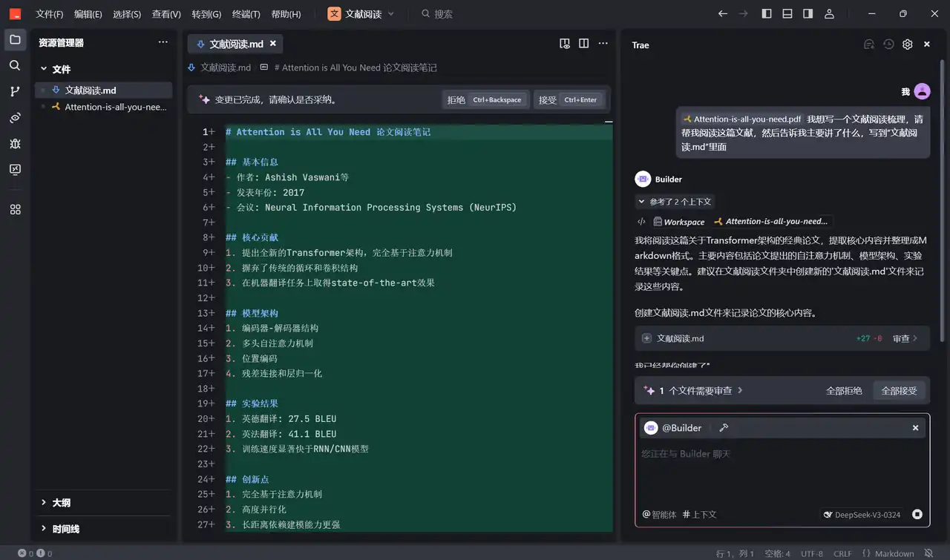Open the 选择(S) menu
The width and height of the screenshot is (950, 560).
127,14
